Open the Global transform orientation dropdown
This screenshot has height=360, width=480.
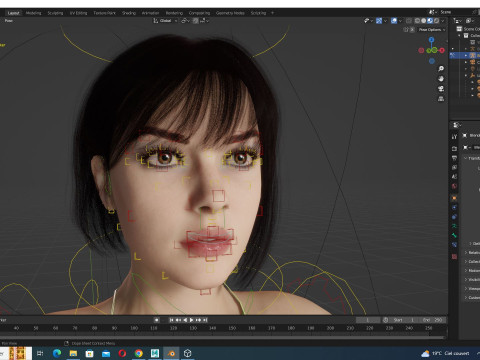(165, 21)
